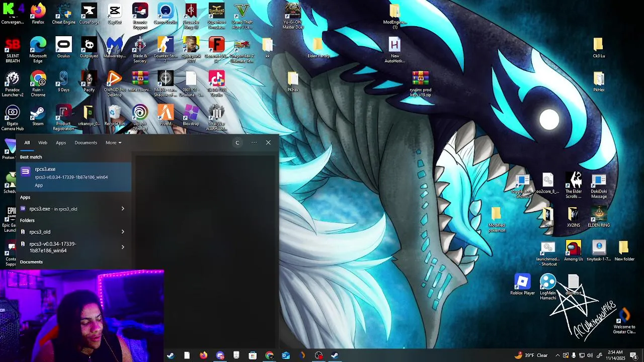Open Camo Studio desktop shortcut

click(166, 14)
